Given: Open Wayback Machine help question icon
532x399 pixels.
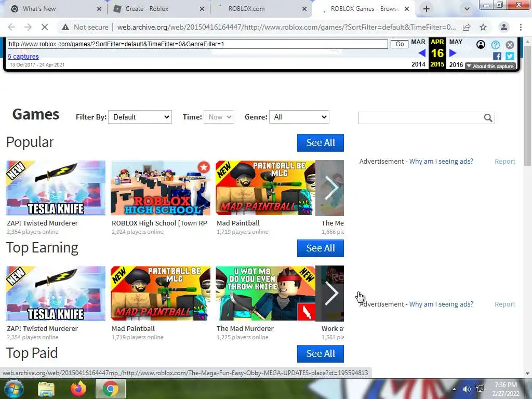Looking at the screenshot, I should coord(495,45).
